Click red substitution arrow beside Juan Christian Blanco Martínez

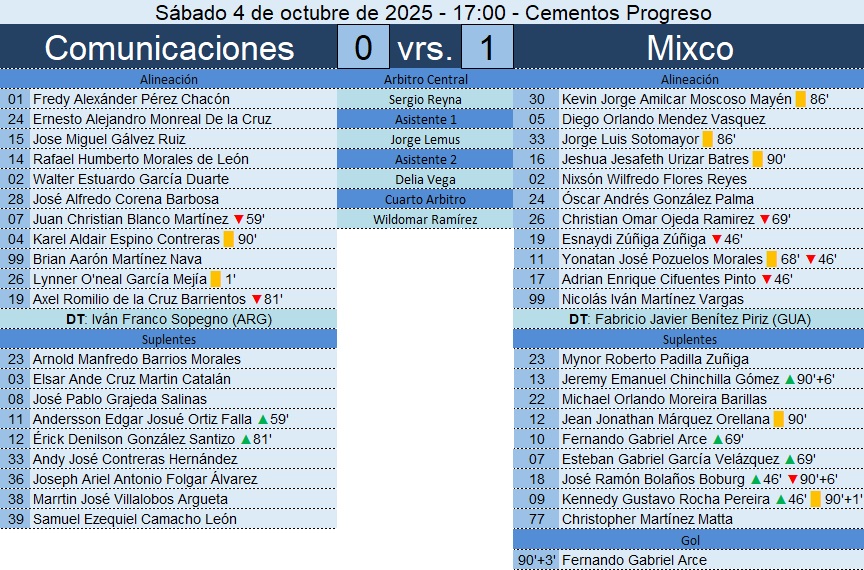[x=238, y=219]
